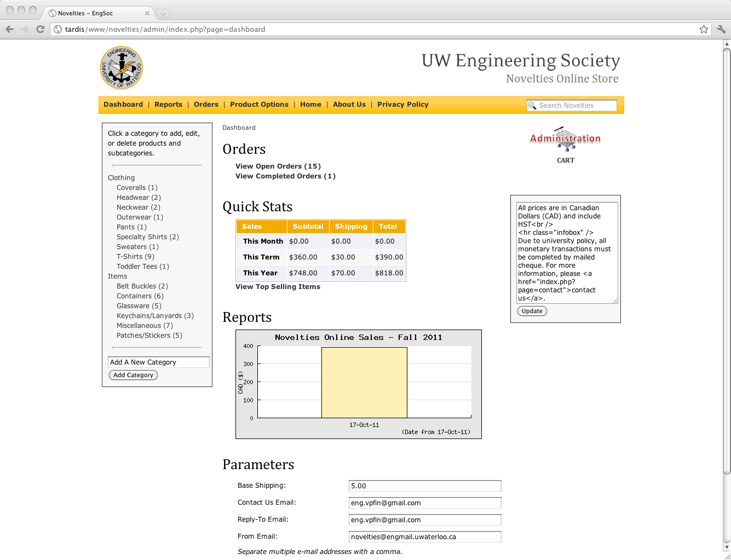Reload the page with the refresh icon
Screen dimensions: 731x560
[40, 29]
